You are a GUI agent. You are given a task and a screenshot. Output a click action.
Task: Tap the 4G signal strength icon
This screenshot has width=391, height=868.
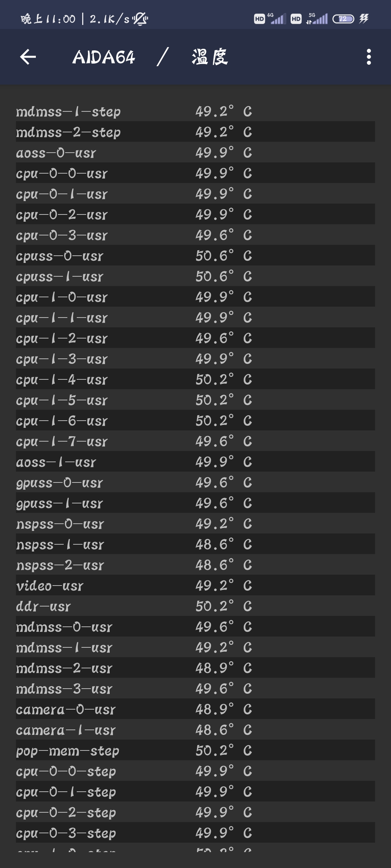[x=277, y=18]
